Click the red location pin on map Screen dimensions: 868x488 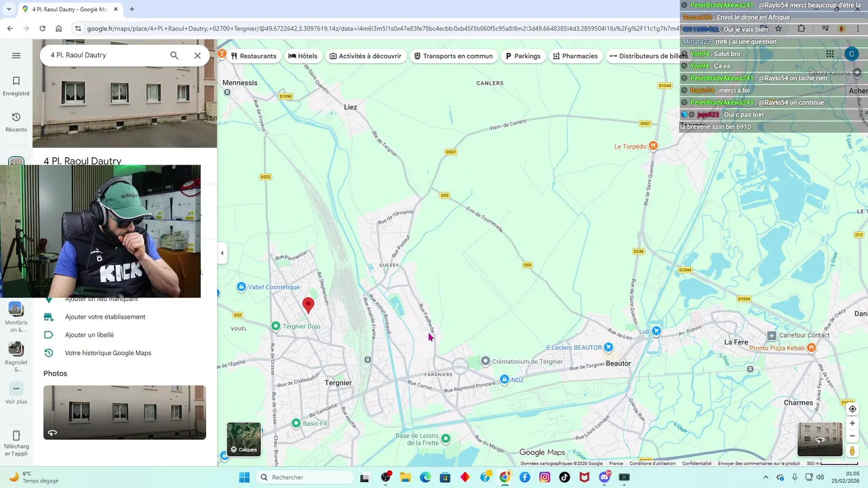pyautogui.click(x=308, y=305)
